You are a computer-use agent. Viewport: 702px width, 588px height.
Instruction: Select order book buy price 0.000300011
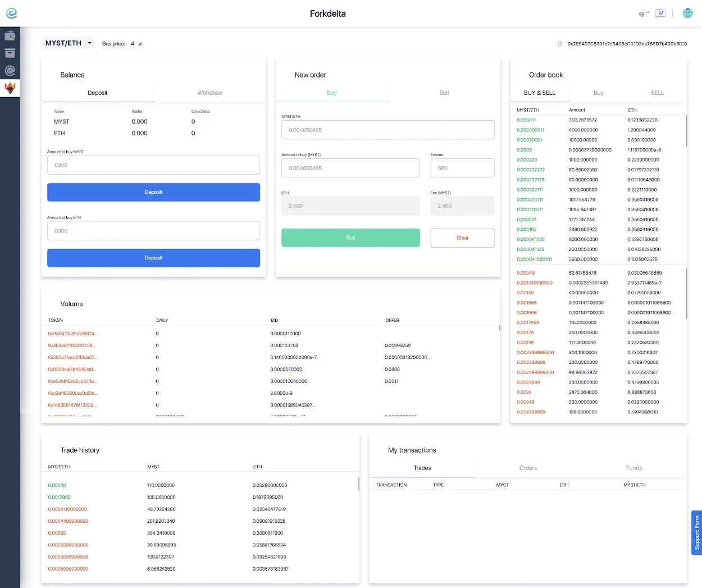pos(530,130)
